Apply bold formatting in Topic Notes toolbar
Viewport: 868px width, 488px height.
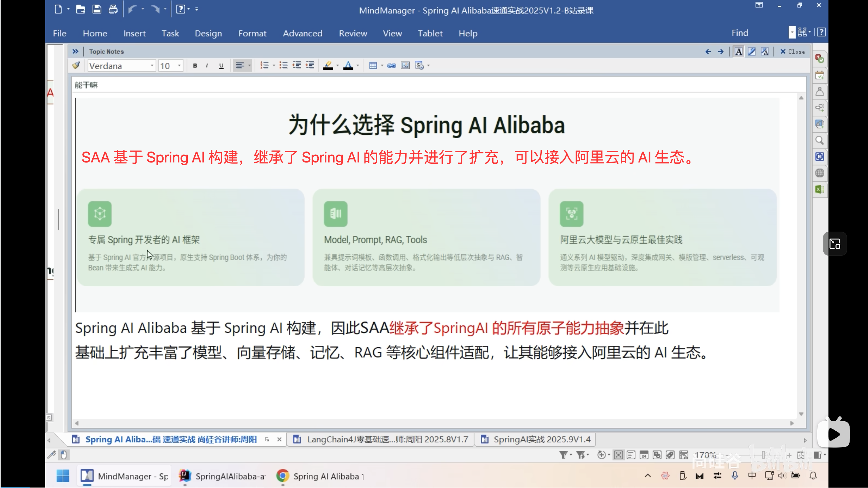pyautogui.click(x=195, y=66)
